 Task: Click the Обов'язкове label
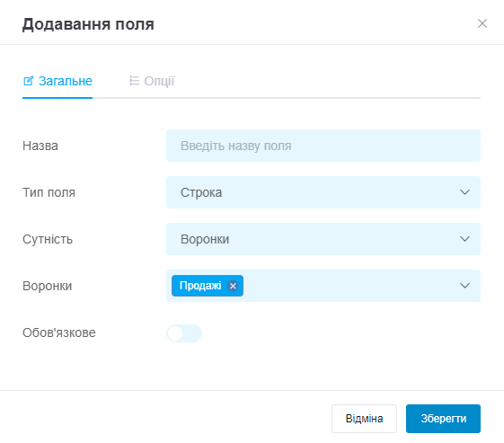pos(59,332)
